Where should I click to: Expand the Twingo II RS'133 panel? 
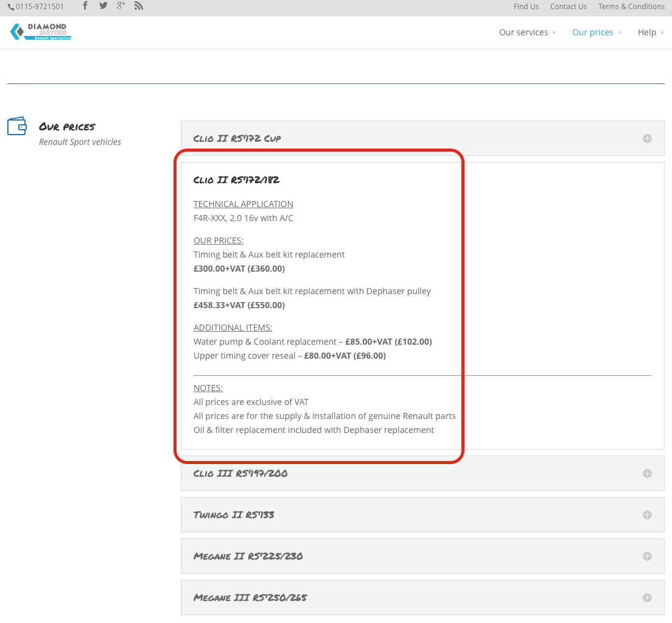click(646, 515)
